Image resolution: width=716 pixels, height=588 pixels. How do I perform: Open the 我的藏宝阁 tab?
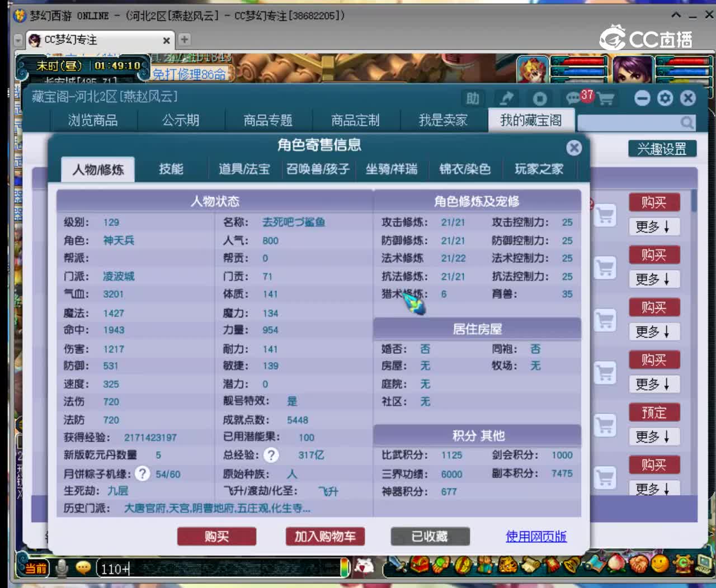531,120
